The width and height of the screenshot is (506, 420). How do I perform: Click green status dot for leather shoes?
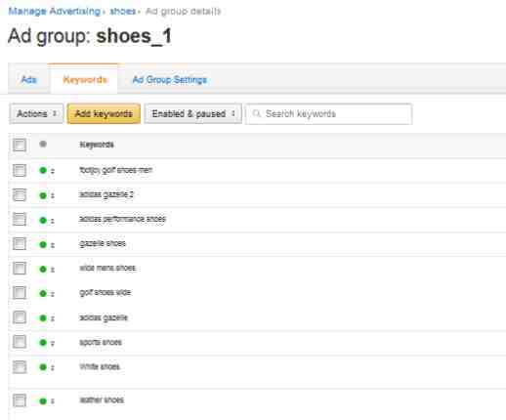43,400
